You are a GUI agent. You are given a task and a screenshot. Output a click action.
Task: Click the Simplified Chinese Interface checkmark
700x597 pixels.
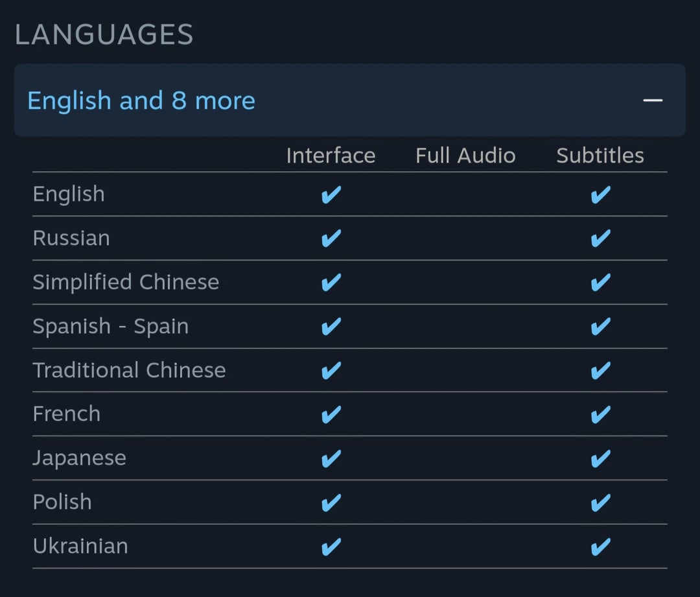click(x=331, y=282)
